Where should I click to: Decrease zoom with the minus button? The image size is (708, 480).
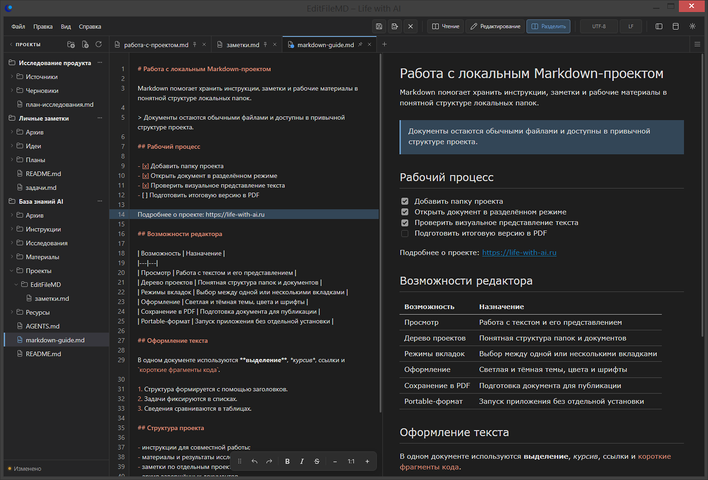(x=335, y=461)
